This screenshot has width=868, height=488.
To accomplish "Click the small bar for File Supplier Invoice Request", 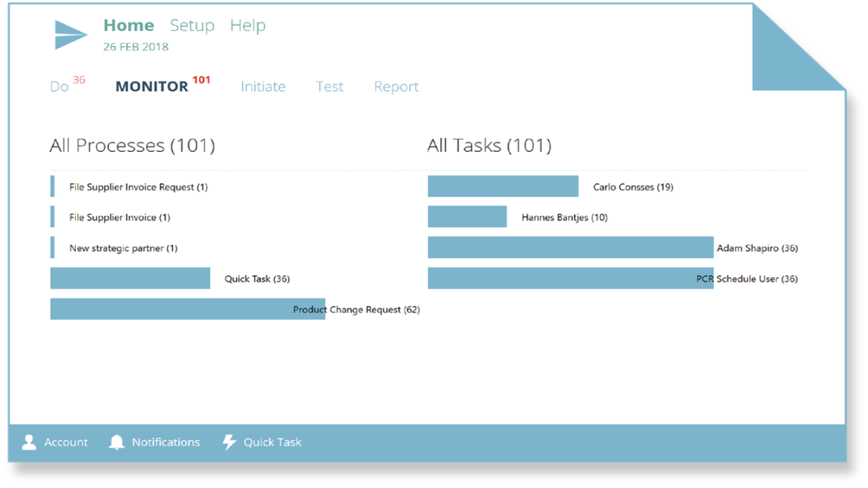I will [52, 186].
